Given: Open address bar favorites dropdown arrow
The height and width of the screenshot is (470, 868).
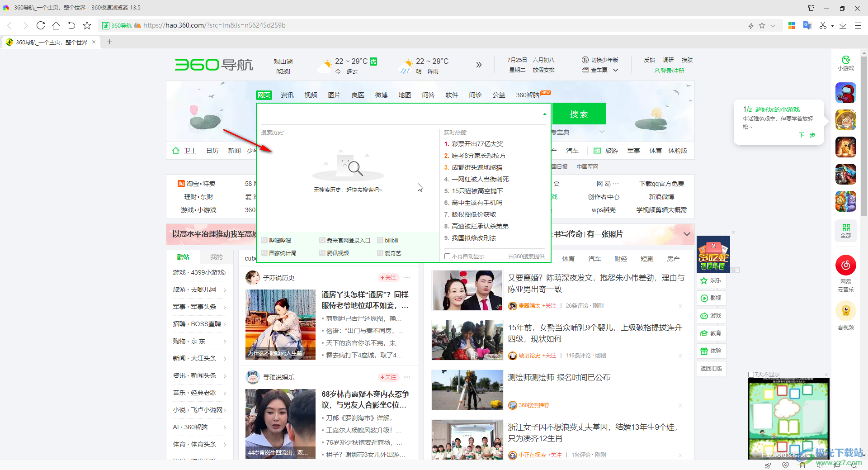Looking at the screenshot, I should [x=773, y=26].
